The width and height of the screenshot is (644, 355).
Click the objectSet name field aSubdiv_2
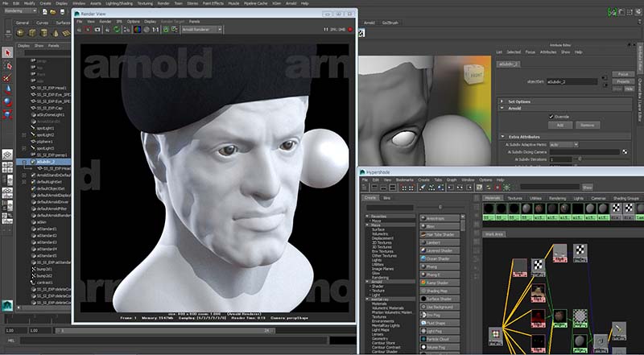pyautogui.click(x=572, y=82)
